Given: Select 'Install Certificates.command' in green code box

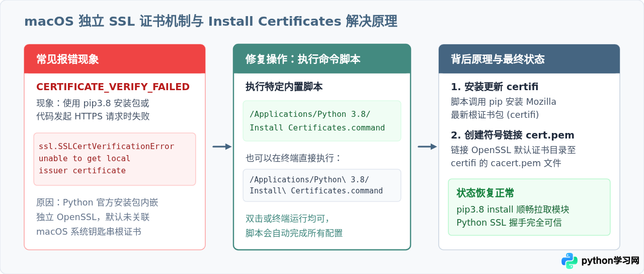Looking at the screenshot, I should [317, 128].
